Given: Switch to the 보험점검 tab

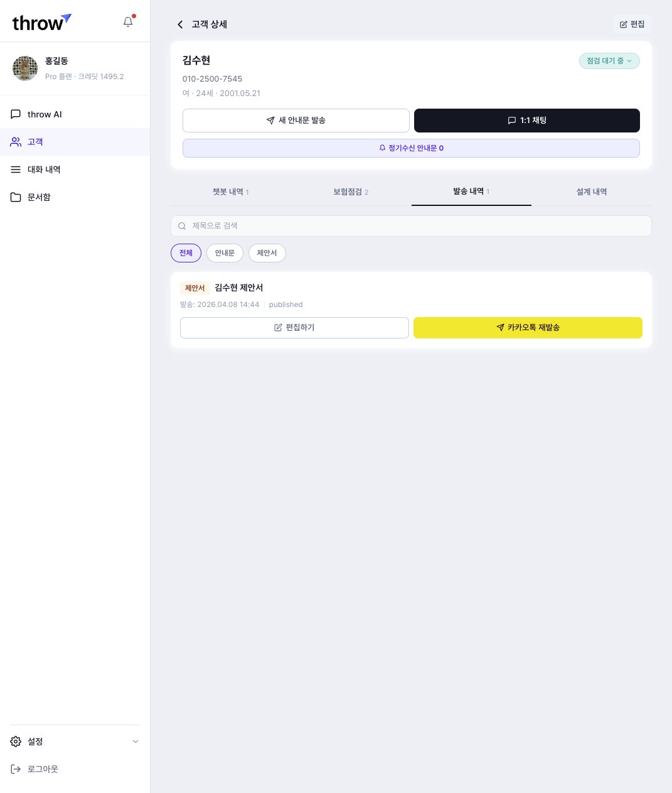Looking at the screenshot, I should [x=350, y=192].
